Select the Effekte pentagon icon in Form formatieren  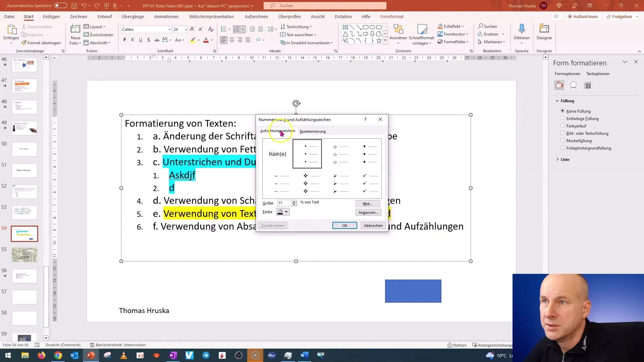pyautogui.click(x=573, y=85)
